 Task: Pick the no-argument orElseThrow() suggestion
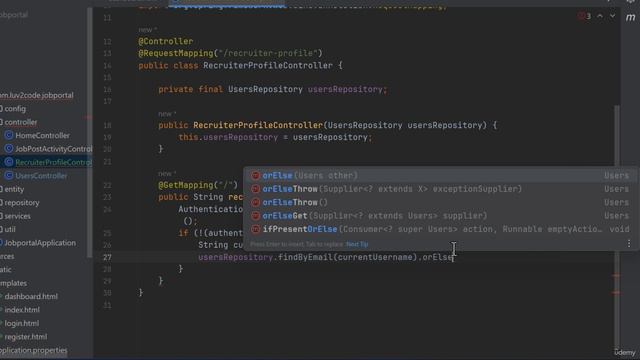[440, 202]
